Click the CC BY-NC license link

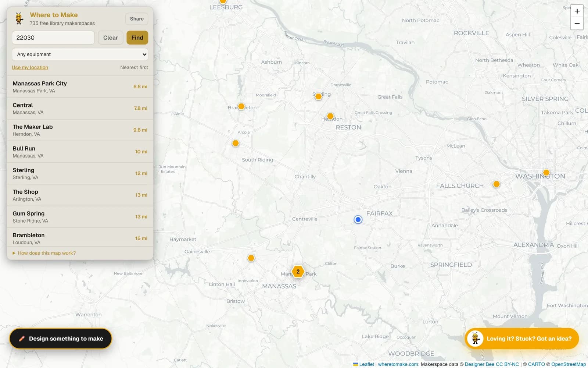(x=508, y=364)
